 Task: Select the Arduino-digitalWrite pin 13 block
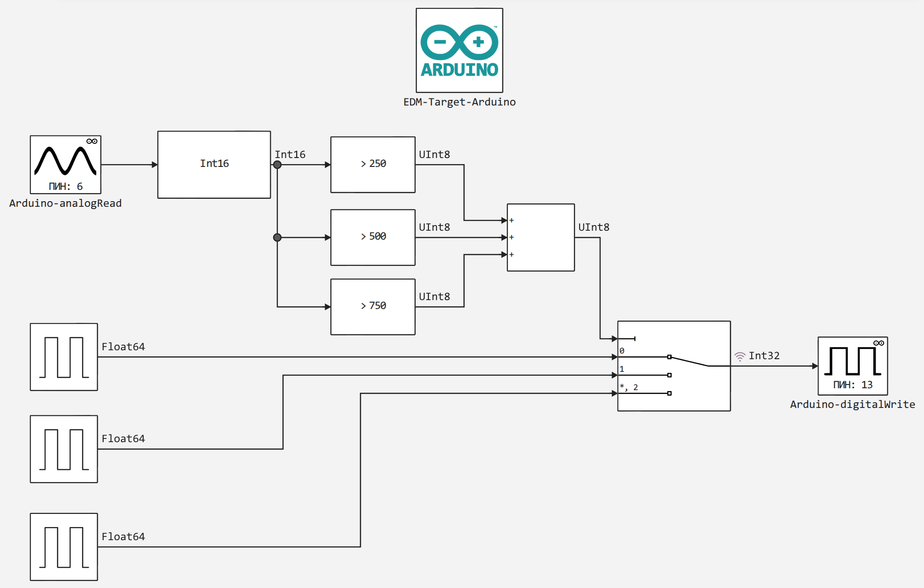[852, 365]
